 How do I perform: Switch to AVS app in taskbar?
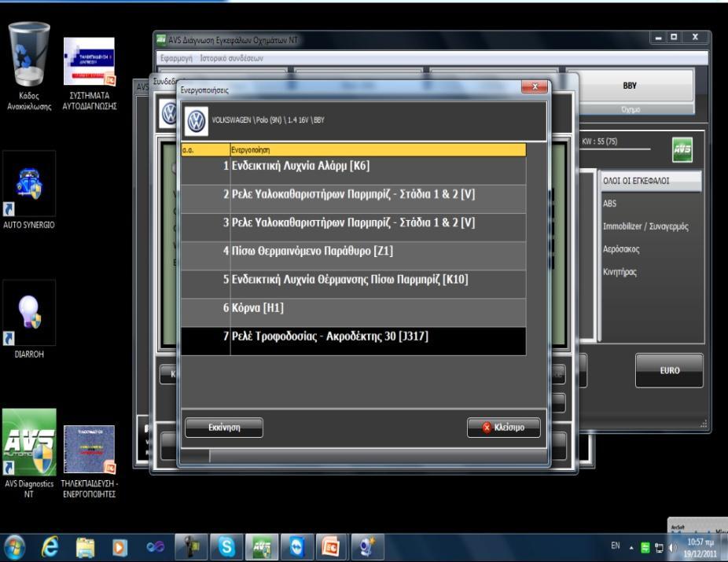point(262,547)
